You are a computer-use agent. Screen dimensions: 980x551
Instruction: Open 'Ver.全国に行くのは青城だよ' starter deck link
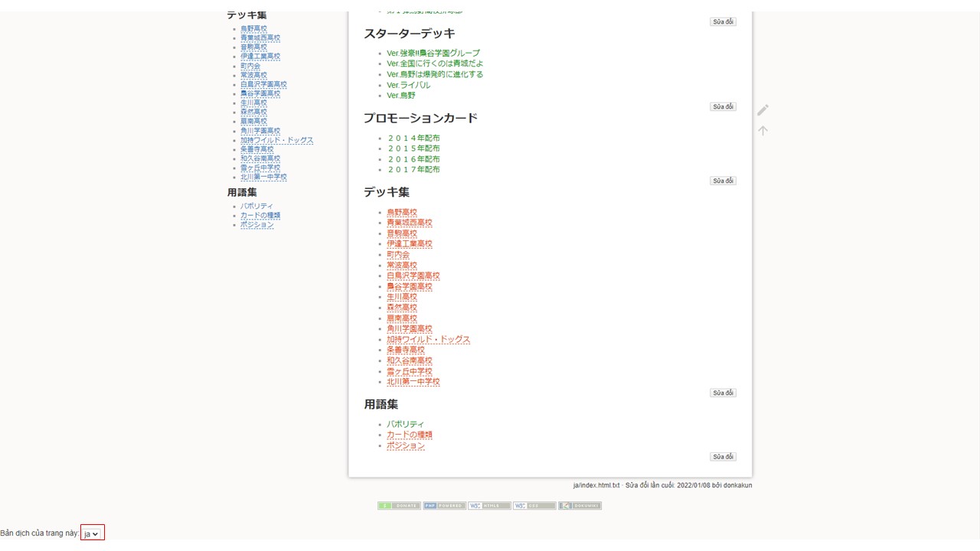435,64
